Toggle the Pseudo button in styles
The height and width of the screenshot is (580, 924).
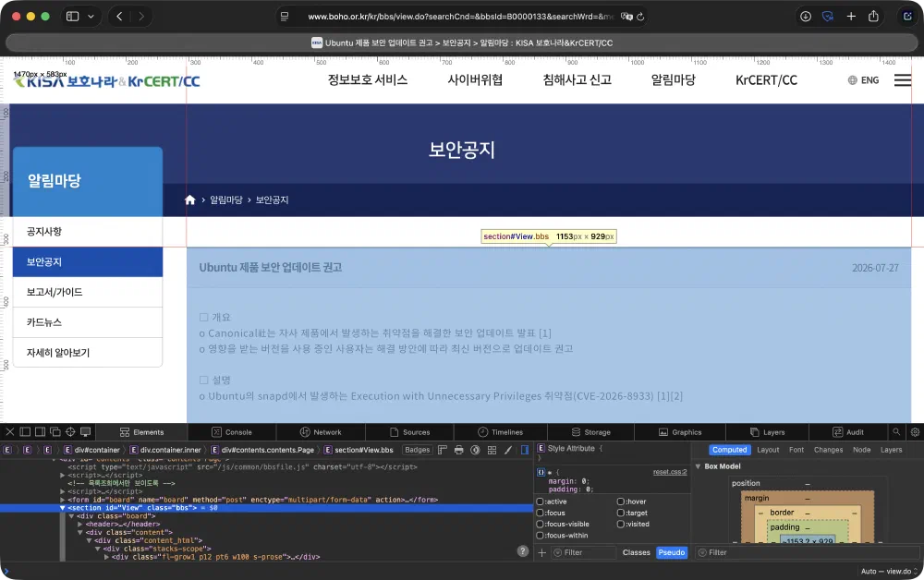coord(671,552)
